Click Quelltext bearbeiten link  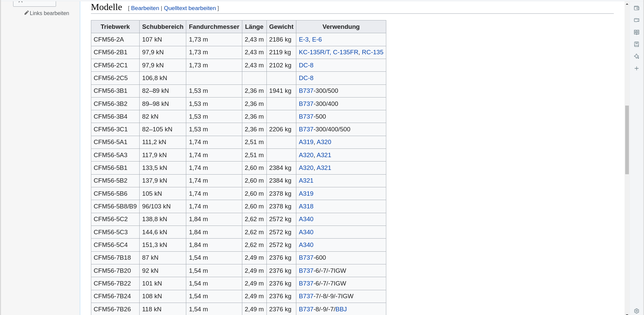190,8
